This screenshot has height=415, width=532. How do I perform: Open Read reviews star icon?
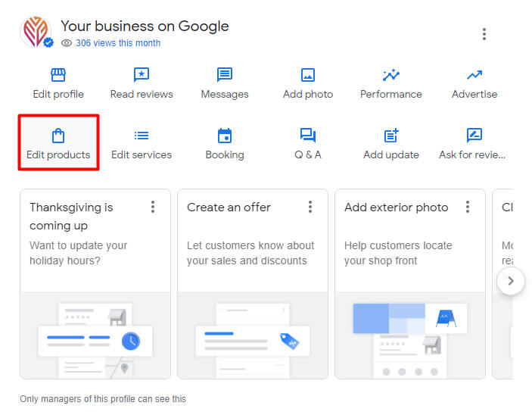(142, 75)
